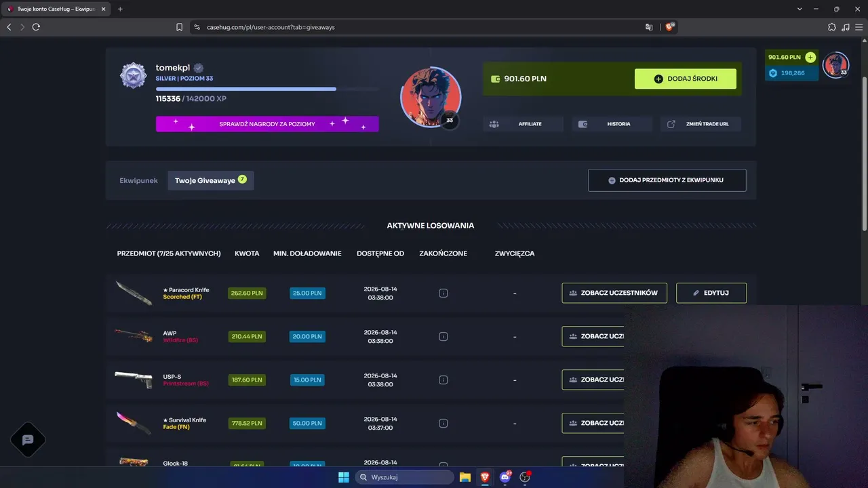Open the Windows Start menu
The width and height of the screenshot is (868, 488).
344,477
